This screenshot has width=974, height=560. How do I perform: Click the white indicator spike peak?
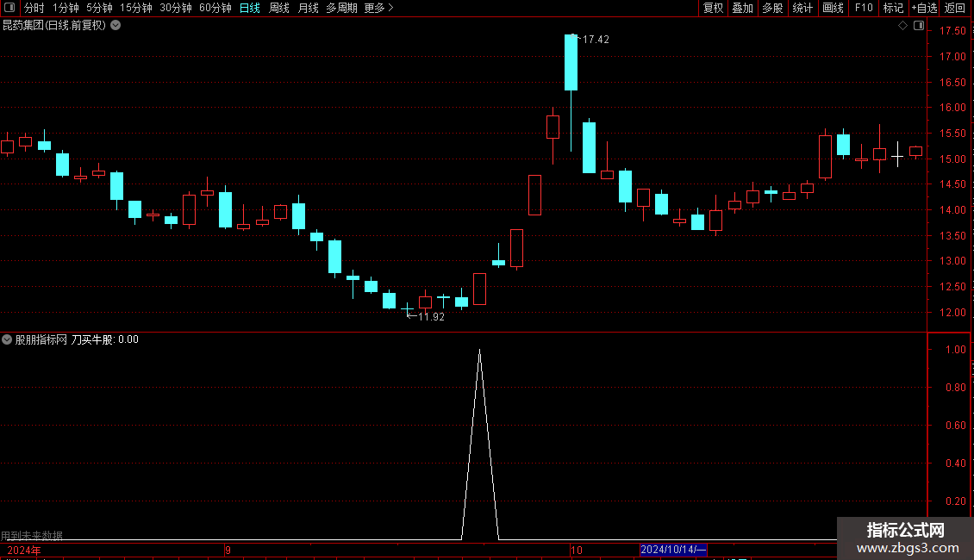click(479, 352)
